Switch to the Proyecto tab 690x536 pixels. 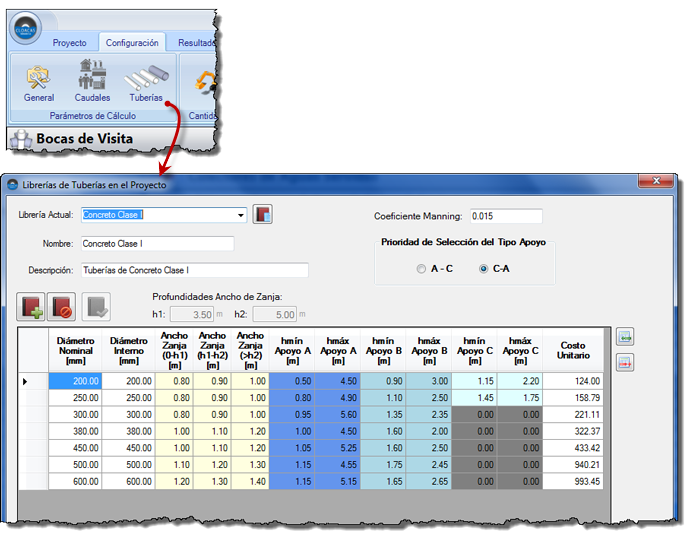[69, 43]
